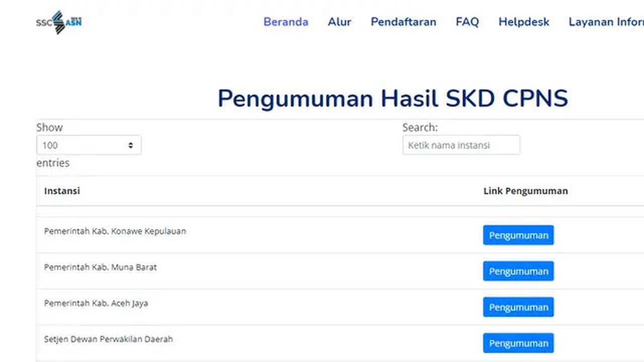644x362 pixels.
Task: View Pengumuman for Setjen Dewan Perwakilan Daerah
Action: pos(518,343)
